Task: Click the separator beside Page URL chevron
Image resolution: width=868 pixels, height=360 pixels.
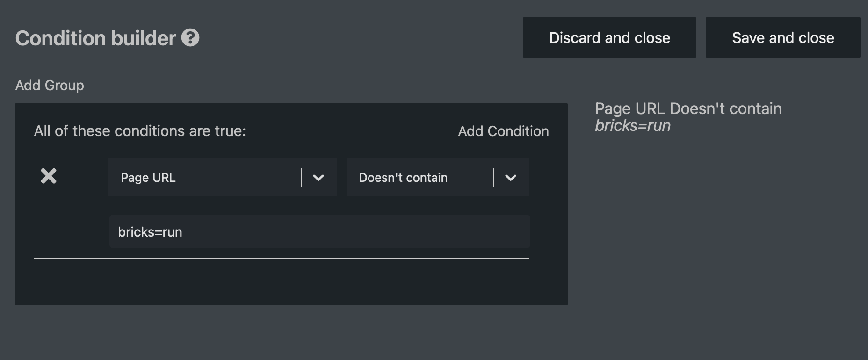Action: pos(301,177)
